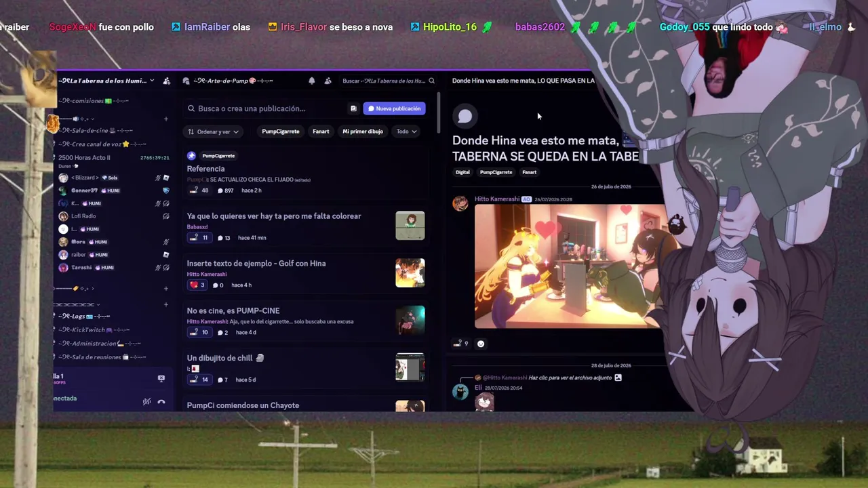The height and width of the screenshot is (488, 868).
Task: Toggle the cigarette reaction with 9 in thread
Action: click(461, 344)
